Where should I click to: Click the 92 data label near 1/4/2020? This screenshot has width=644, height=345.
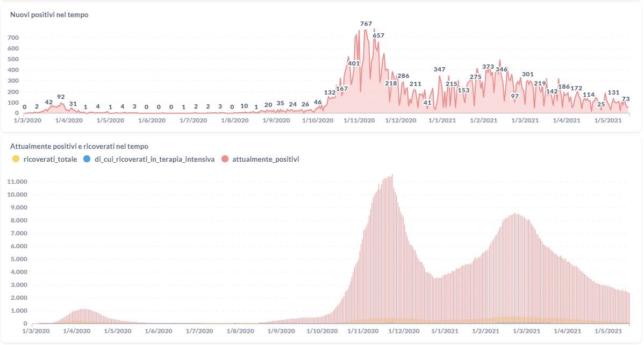tap(61, 97)
